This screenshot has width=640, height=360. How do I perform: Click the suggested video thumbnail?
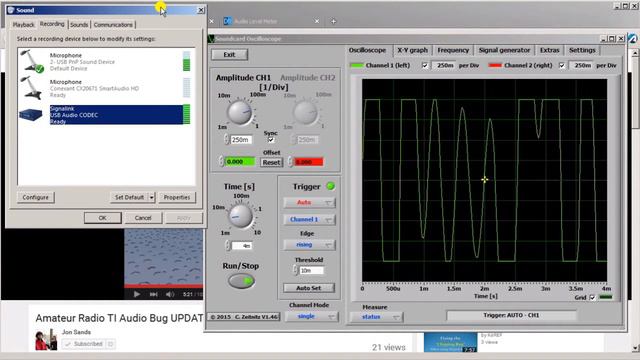(450, 342)
